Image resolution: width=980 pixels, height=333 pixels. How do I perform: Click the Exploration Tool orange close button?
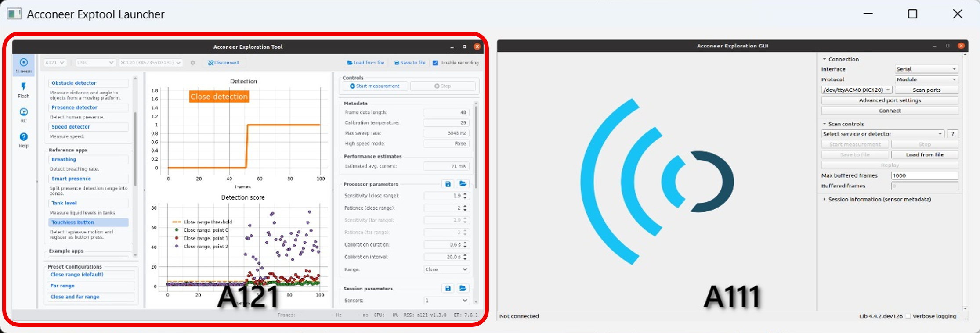[x=477, y=47]
